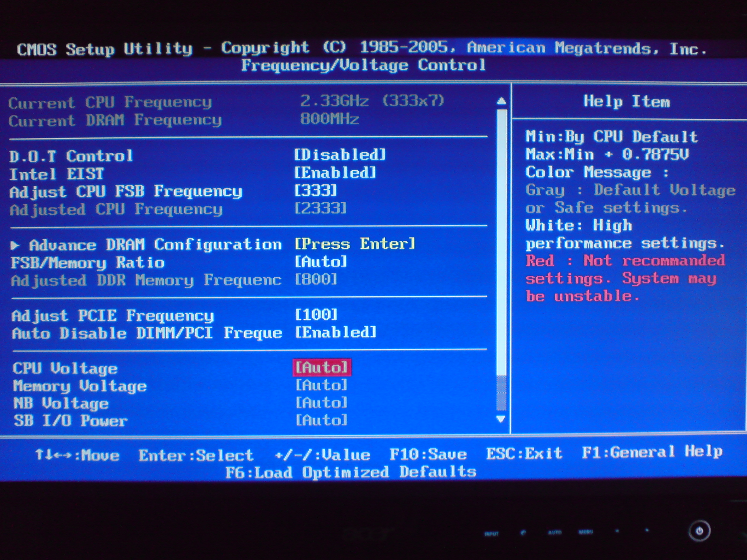This screenshot has height=560, width=747.
Task: Click F6:Load Optimized Defaults text
Action: 350,472
